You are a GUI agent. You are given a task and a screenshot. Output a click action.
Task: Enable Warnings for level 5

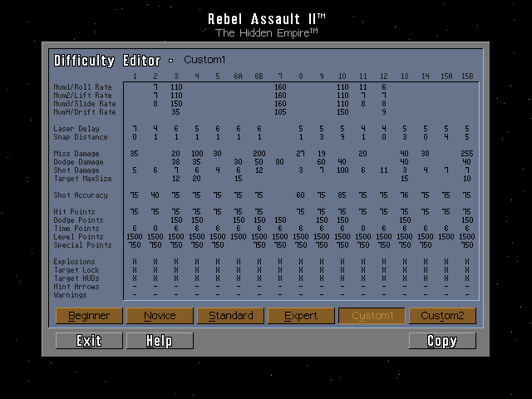(x=218, y=295)
